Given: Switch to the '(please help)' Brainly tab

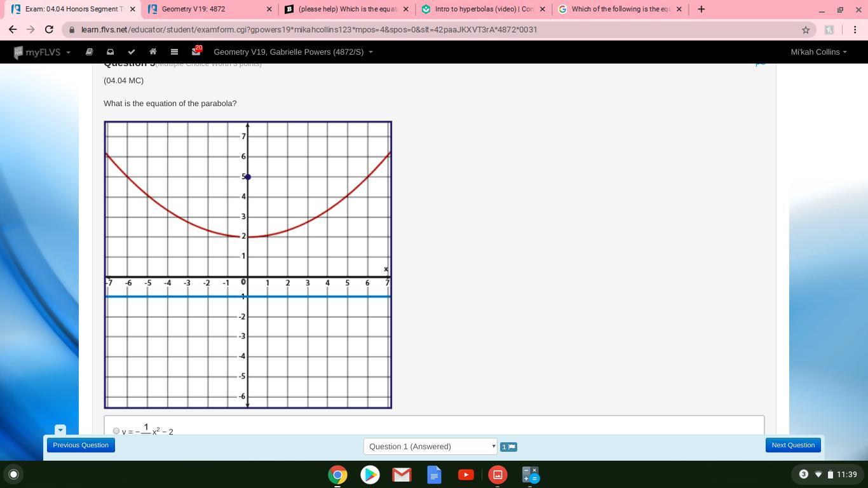Looking at the screenshot, I should [x=346, y=10].
